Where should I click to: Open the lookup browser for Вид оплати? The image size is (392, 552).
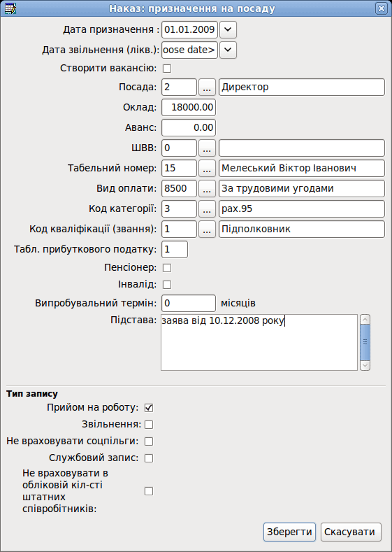(x=207, y=189)
